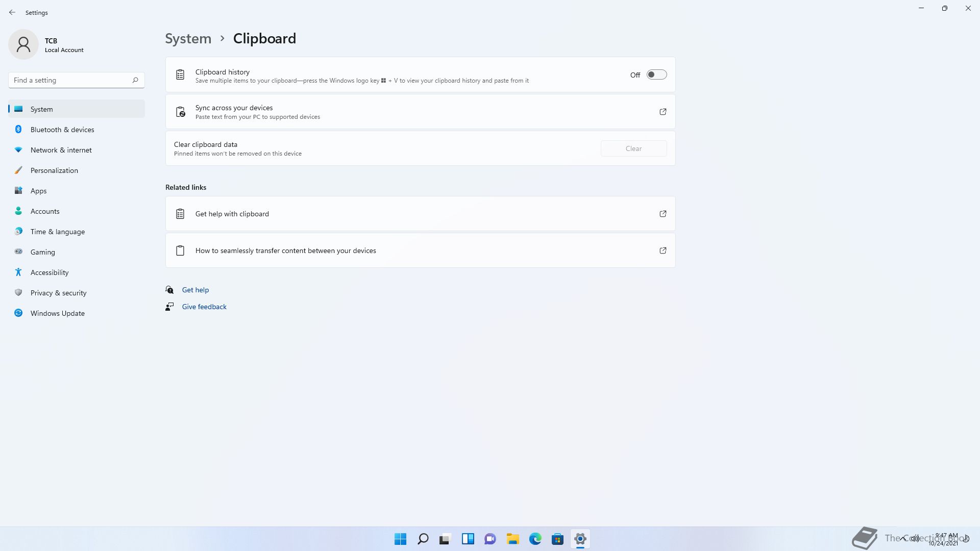Toggle Clipboard history switch on

656,74
